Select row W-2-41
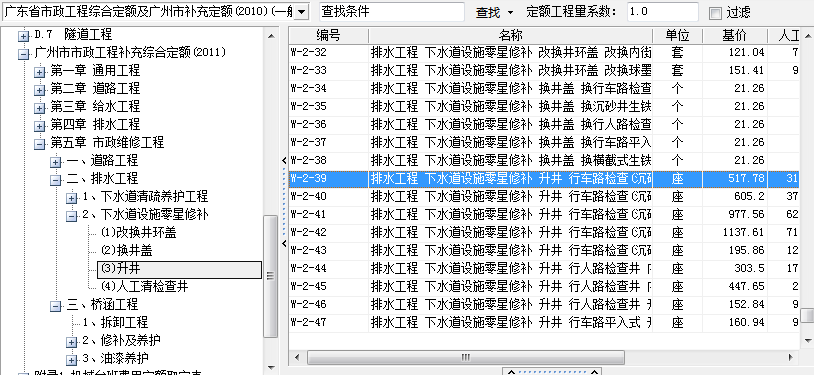814x375 pixels. [x=544, y=215]
